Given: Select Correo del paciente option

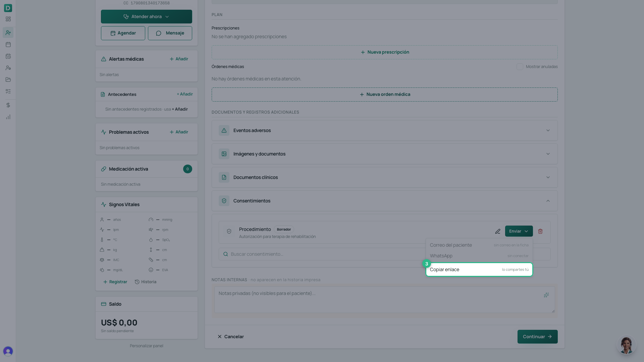Looking at the screenshot, I should 479,245.
